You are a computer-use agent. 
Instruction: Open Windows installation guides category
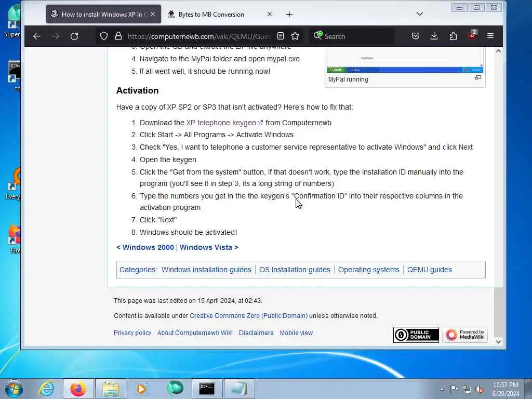(x=206, y=270)
